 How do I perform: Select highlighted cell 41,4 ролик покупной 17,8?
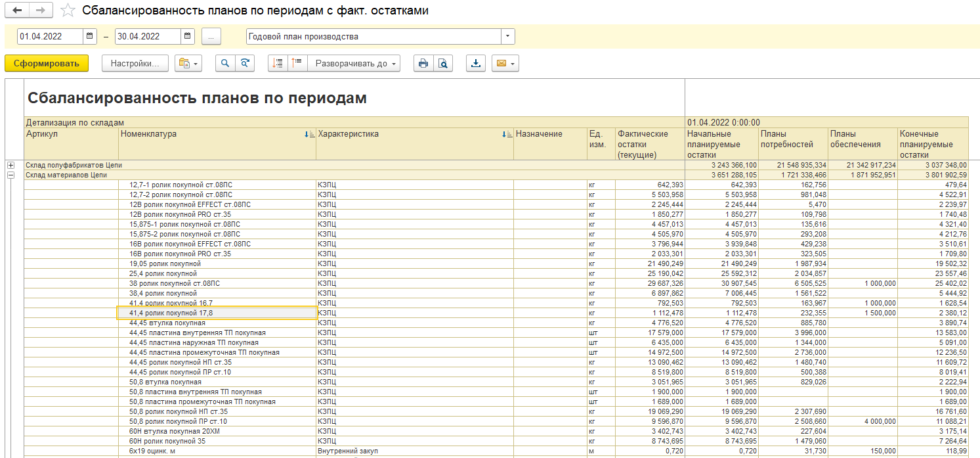click(217, 313)
